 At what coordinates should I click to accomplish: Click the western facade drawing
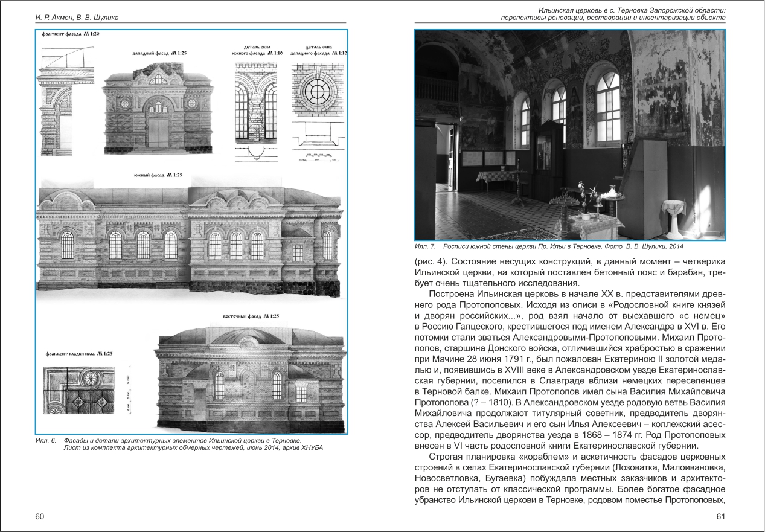pyautogui.click(x=157, y=112)
